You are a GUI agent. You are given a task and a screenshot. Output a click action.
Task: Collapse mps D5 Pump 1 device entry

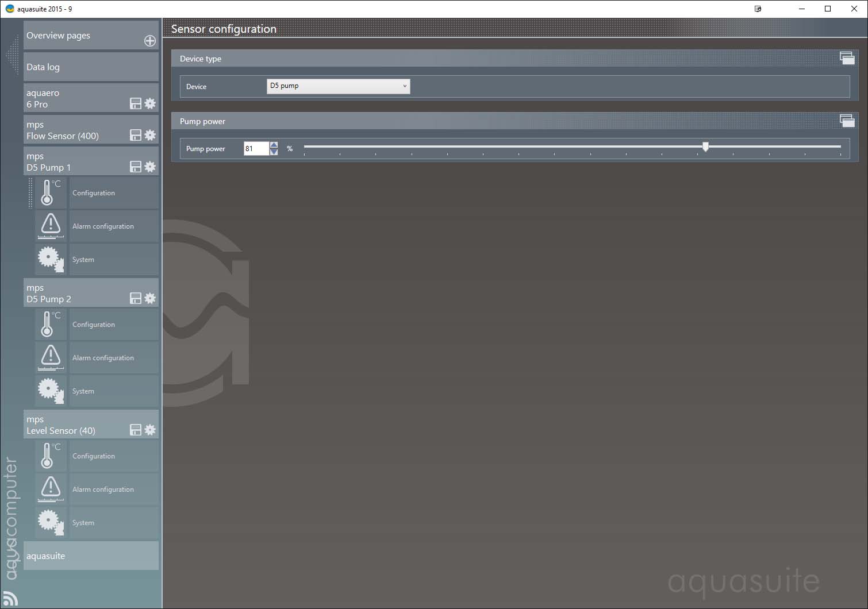[x=91, y=161]
